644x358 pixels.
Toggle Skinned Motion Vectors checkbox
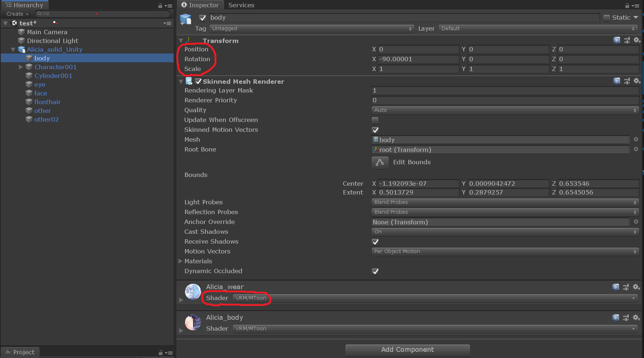[x=375, y=130]
